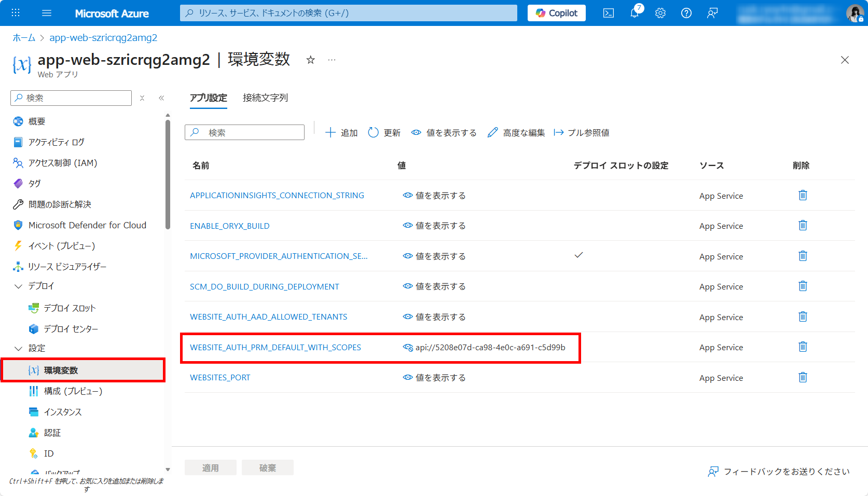This screenshot has height=496, width=868.
Task: Open Cloud Shell from the top bar
Action: 609,13
